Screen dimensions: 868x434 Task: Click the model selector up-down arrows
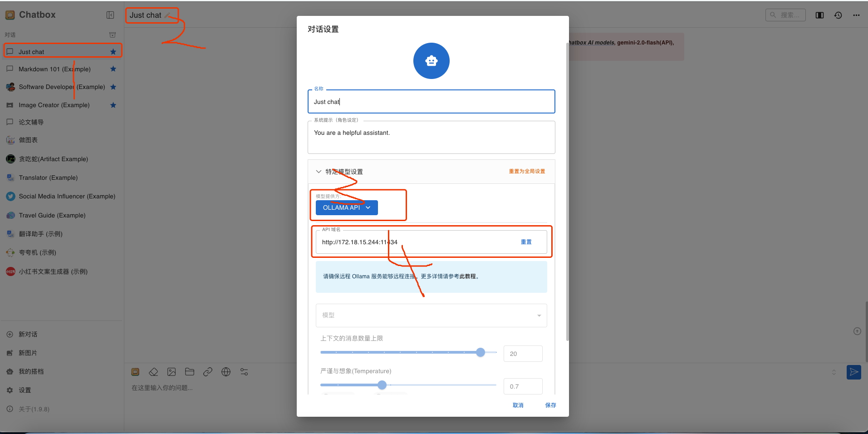(834, 372)
